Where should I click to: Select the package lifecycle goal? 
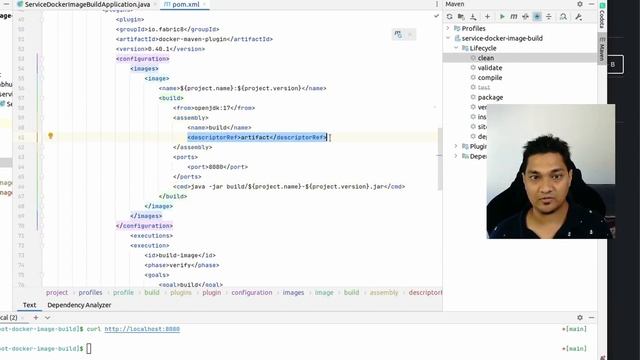[x=490, y=97]
